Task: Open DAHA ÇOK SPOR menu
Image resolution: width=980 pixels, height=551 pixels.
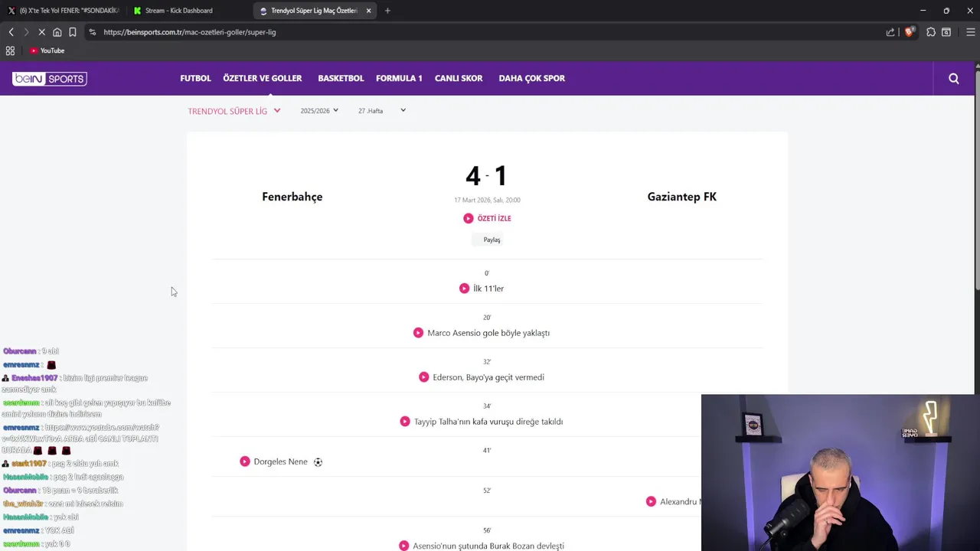Action: click(532, 78)
